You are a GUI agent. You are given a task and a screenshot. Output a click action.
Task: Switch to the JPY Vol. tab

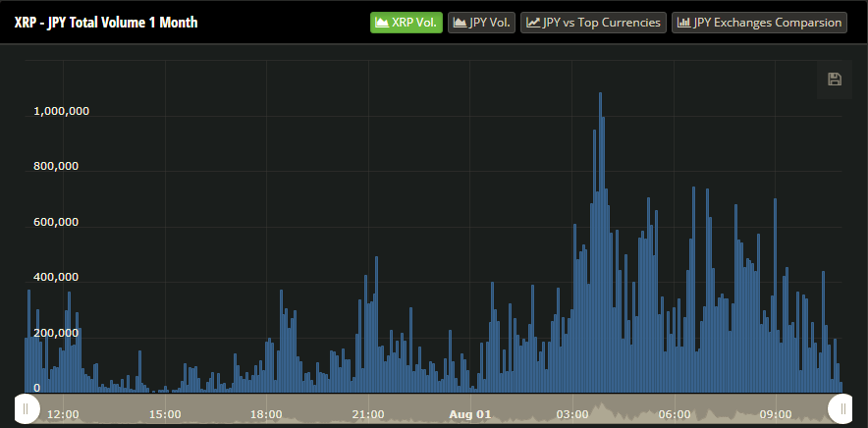481,23
